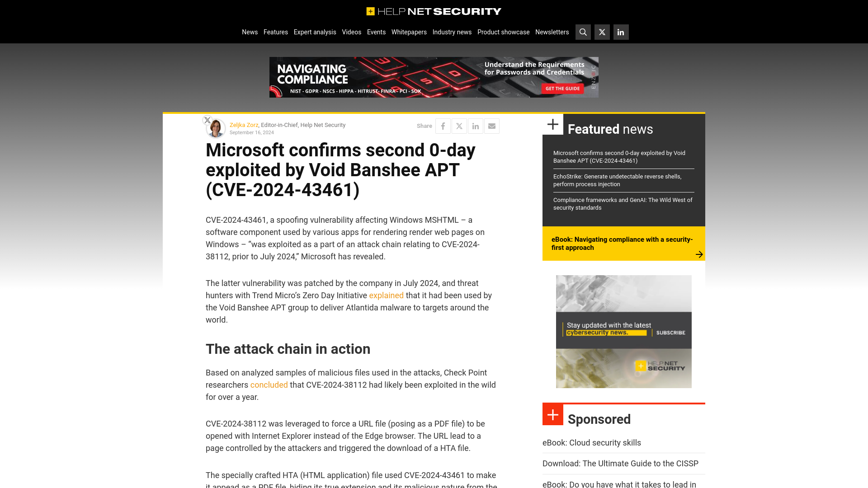This screenshot has width=868, height=488.
Task: Toggle the Newsletters subscription option
Action: 552,32
